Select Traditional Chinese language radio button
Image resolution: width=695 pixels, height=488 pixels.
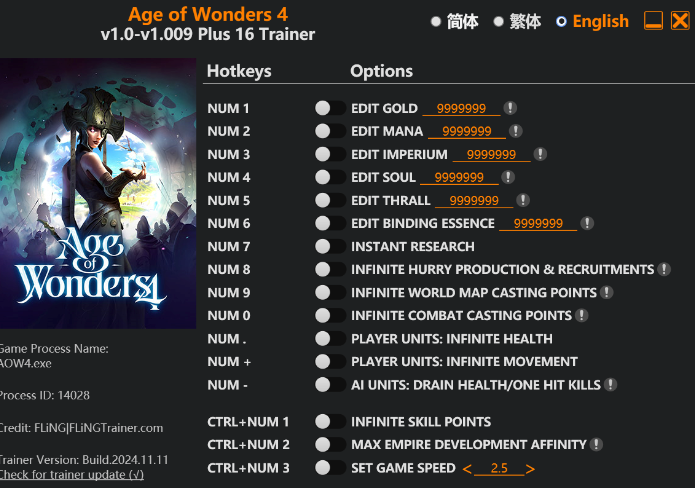[499, 21]
